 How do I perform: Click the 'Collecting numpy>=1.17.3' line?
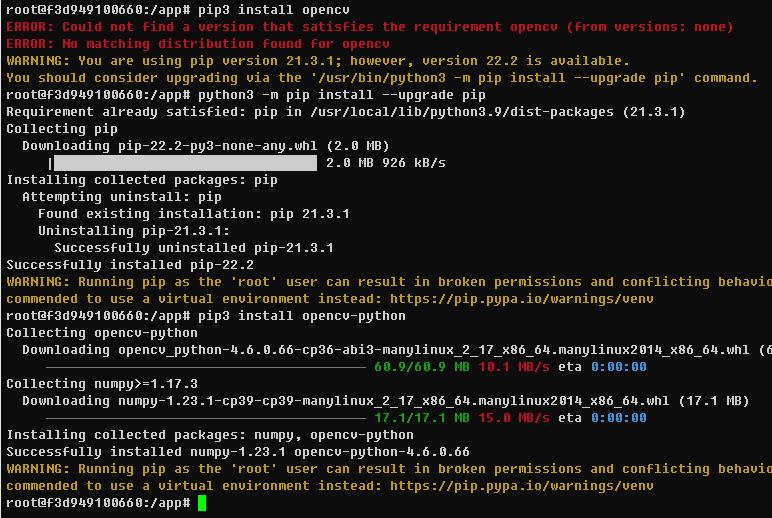click(102, 384)
